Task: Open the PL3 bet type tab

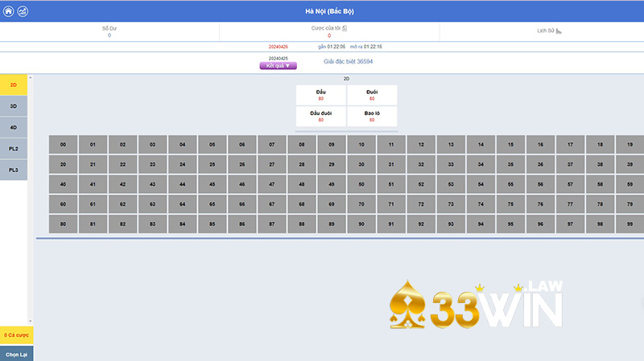Action: coord(14,170)
